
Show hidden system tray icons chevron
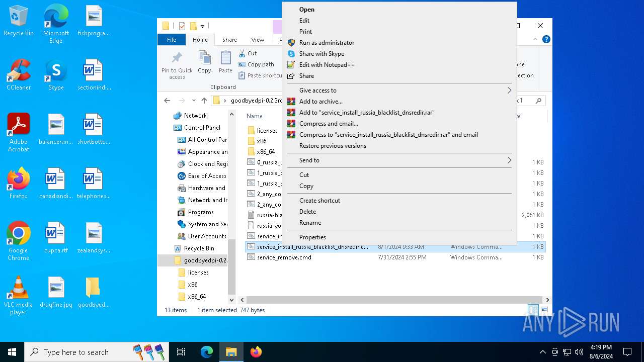click(x=542, y=352)
